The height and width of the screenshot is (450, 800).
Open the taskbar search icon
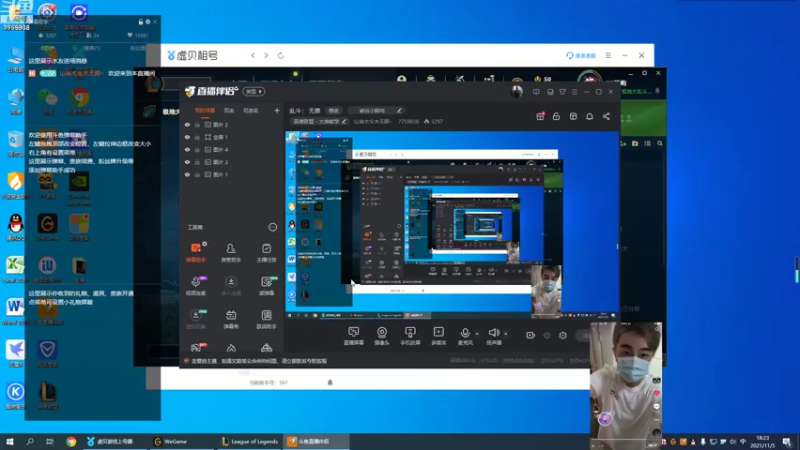(30, 441)
